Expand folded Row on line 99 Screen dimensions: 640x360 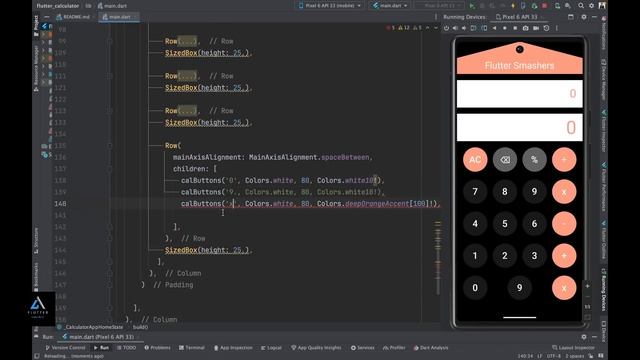pyautogui.click(x=187, y=41)
